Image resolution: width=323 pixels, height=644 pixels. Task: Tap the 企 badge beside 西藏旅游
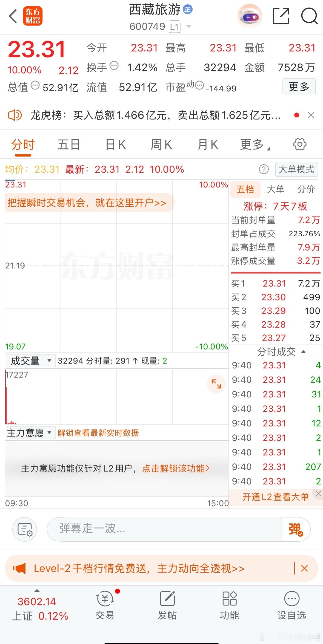[x=188, y=10]
